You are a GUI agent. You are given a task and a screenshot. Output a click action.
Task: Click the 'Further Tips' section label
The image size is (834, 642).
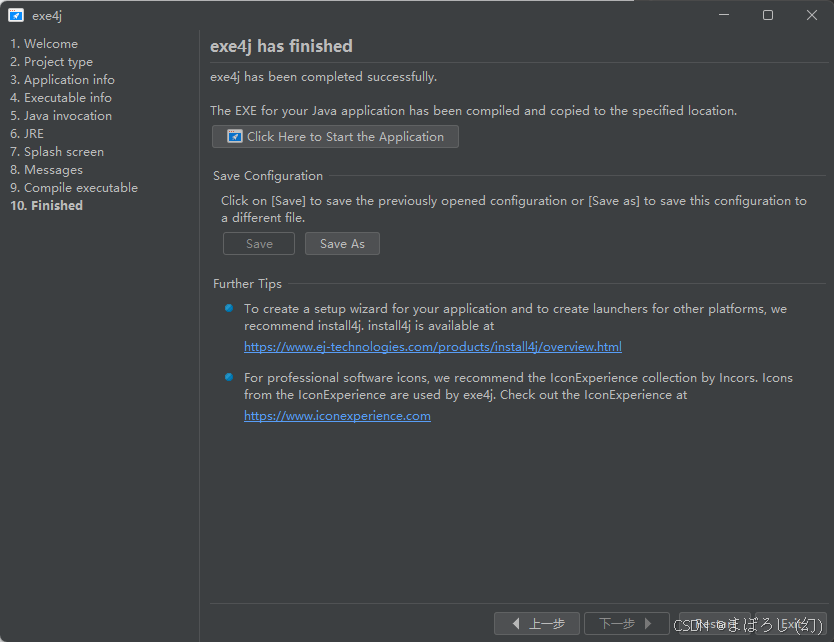pyautogui.click(x=247, y=284)
